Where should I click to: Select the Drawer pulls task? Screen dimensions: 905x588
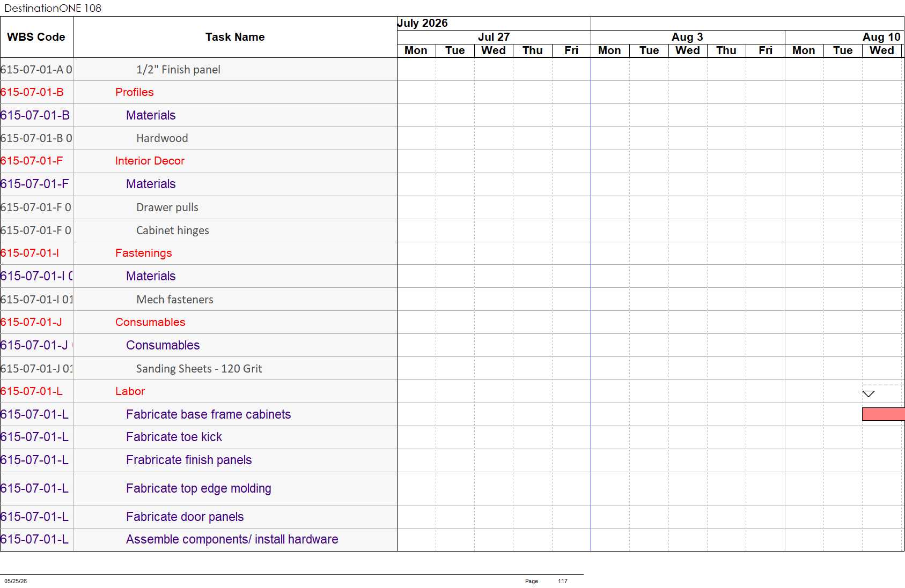(x=167, y=207)
